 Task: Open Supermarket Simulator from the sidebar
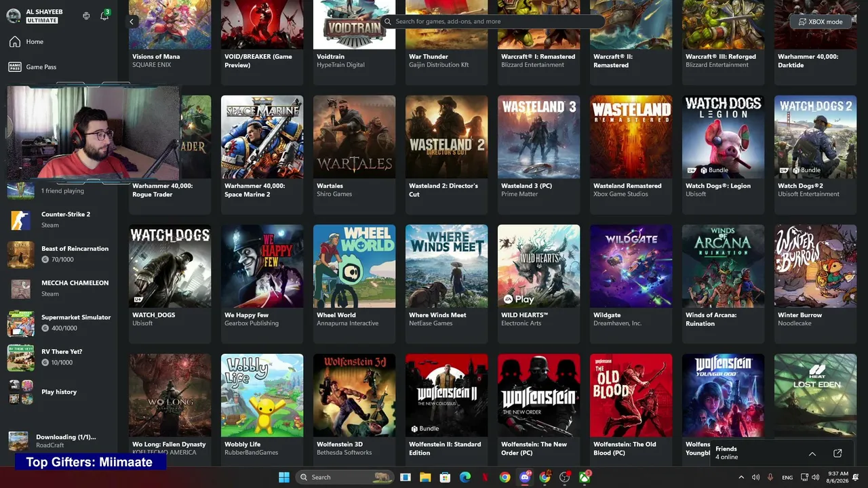pos(59,323)
